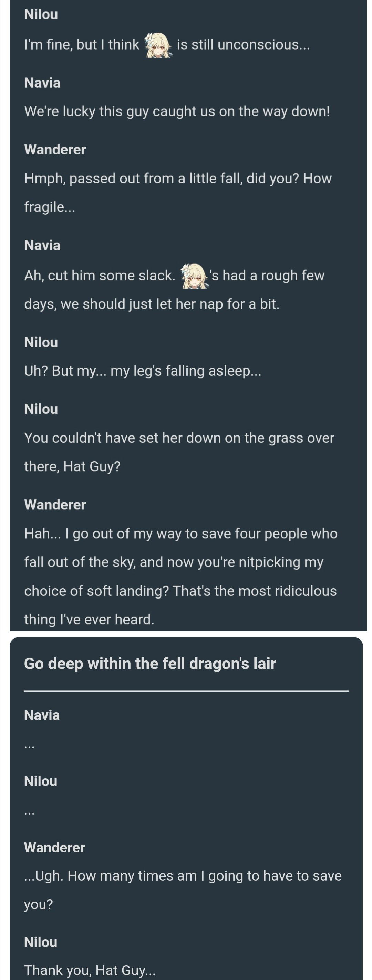Click the Wanderer name above "Hmph, passed out"

pos(55,150)
